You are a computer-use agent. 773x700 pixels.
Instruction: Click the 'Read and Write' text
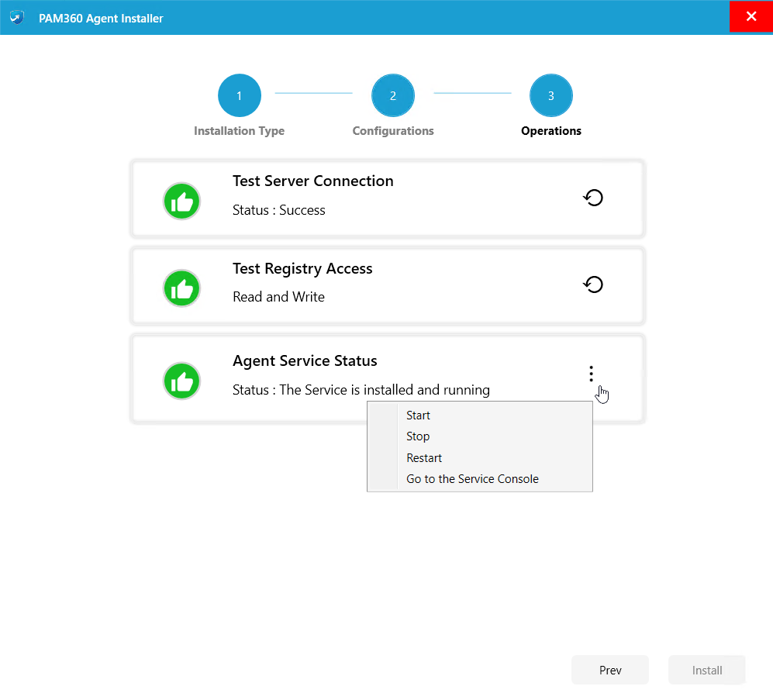(x=278, y=297)
